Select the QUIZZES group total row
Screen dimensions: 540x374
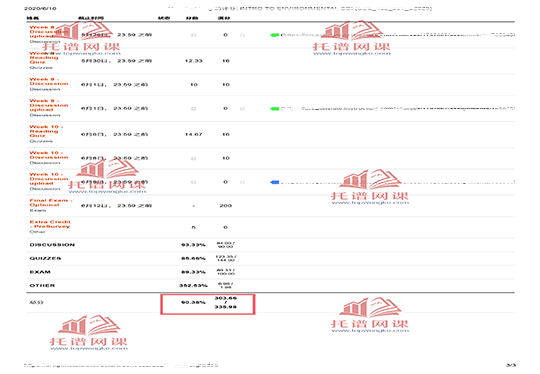pos(270,258)
